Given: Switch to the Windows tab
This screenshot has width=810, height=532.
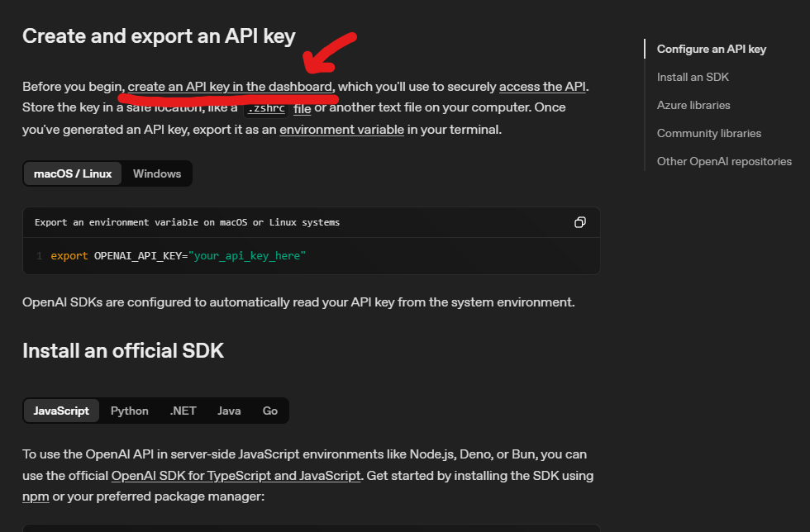Looking at the screenshot, I should coord(157,173).
